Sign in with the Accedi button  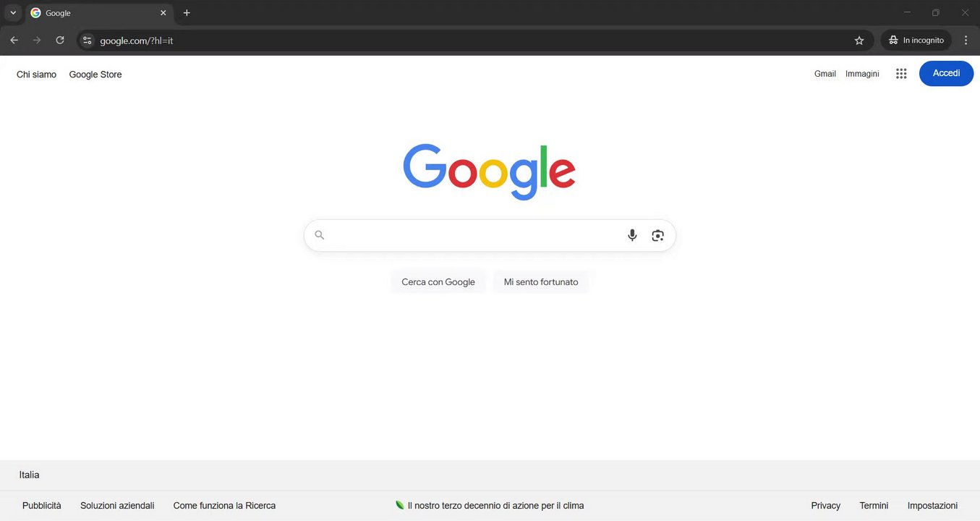946,73
